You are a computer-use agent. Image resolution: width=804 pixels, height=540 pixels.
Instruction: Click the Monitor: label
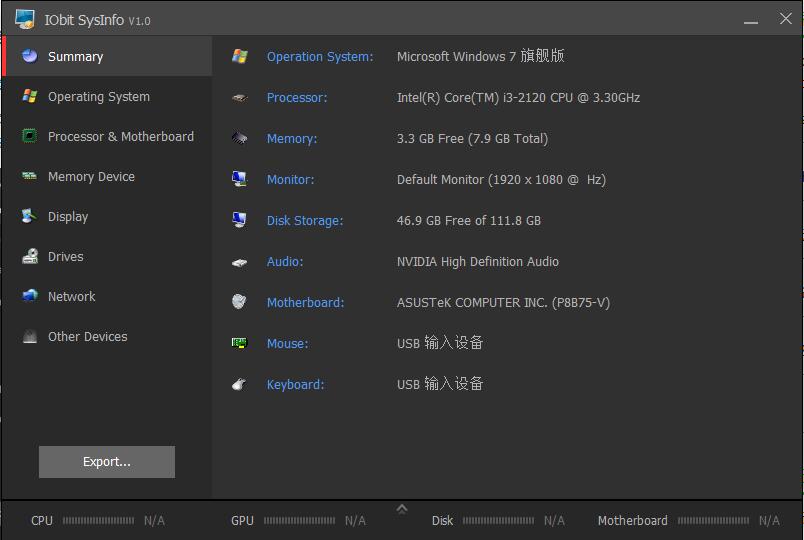tap(290, 179)
